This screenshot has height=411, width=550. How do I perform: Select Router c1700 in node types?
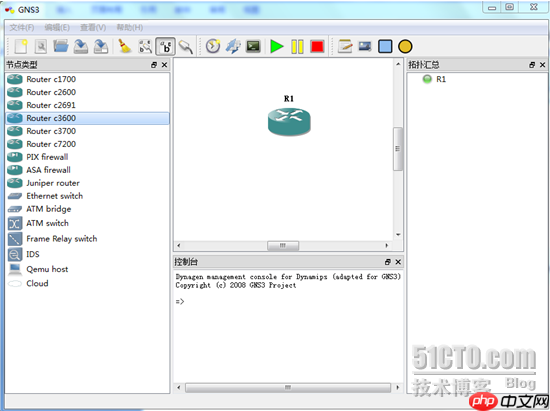tap(87, 79)
